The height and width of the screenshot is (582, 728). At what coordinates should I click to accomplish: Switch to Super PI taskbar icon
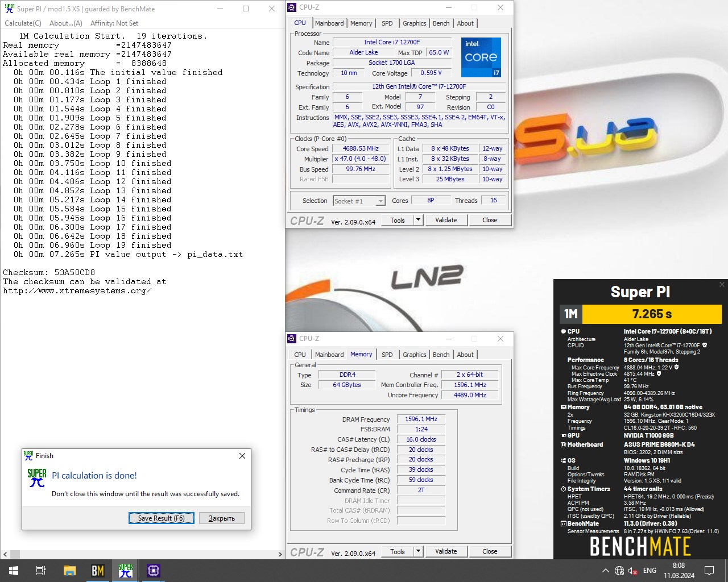126,571
